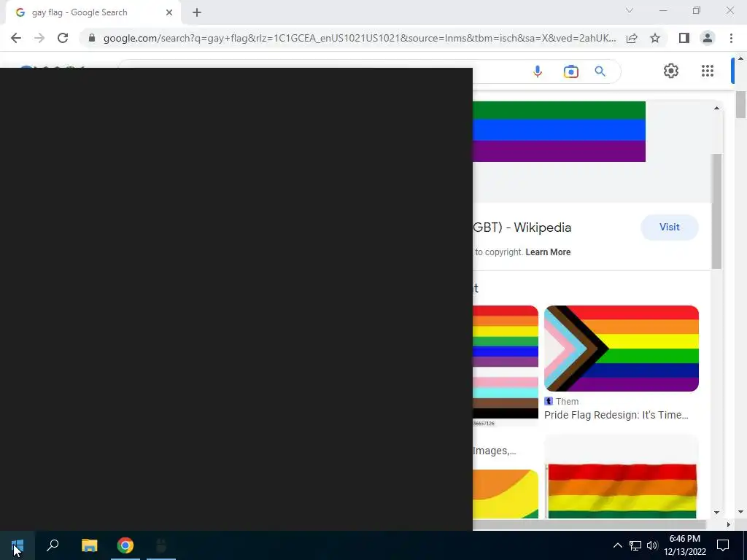Open the tab search chevron

[x=630, y=10]
